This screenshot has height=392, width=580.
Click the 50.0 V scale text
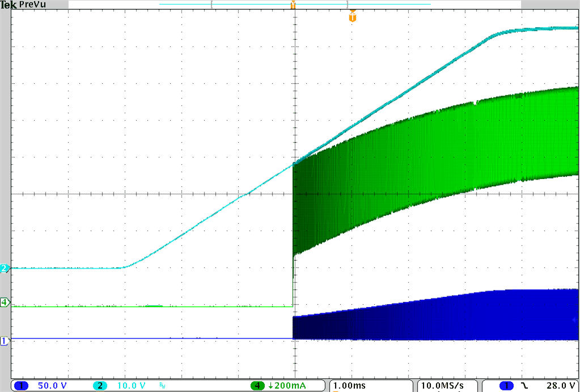click(51, 385)
